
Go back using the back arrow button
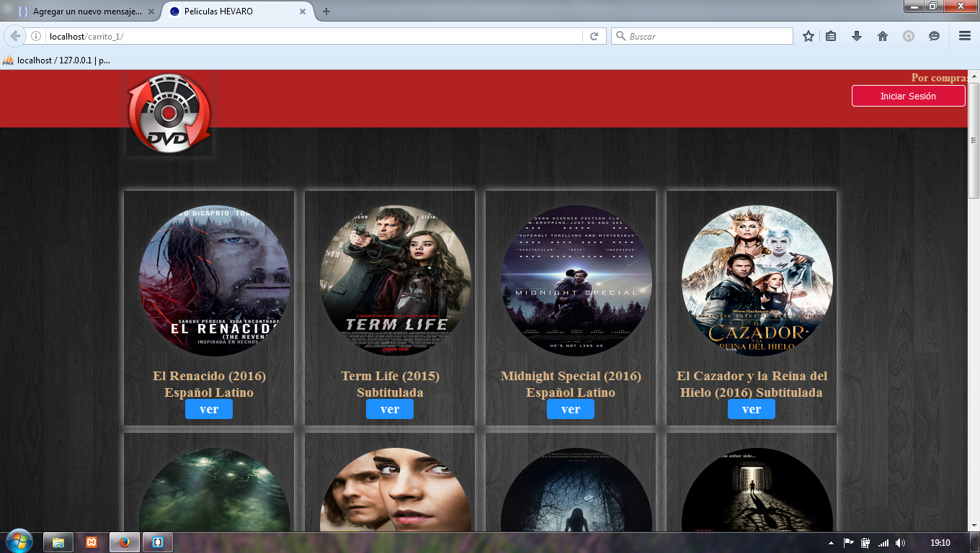coord(15,36)
